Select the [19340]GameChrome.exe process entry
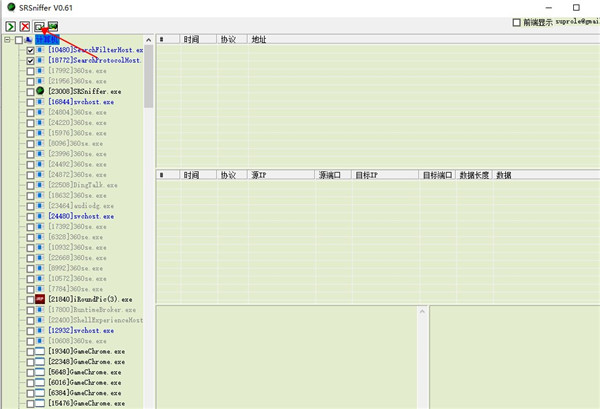Image resolution: width=600 pixels, height=409 pixels. click(85, 351)
